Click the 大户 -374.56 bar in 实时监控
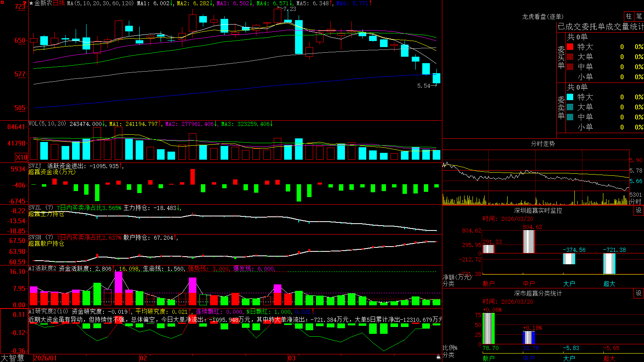 (x=569, y=259)
